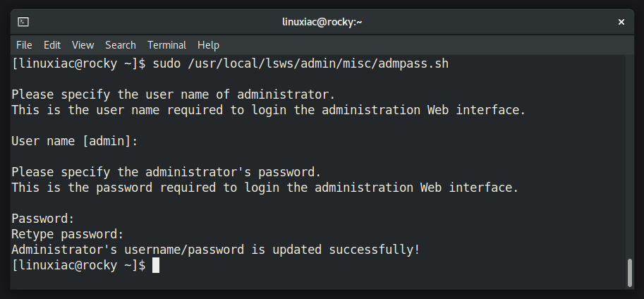
Task: Open the Edit menu
Action: (x=52, y=44)
